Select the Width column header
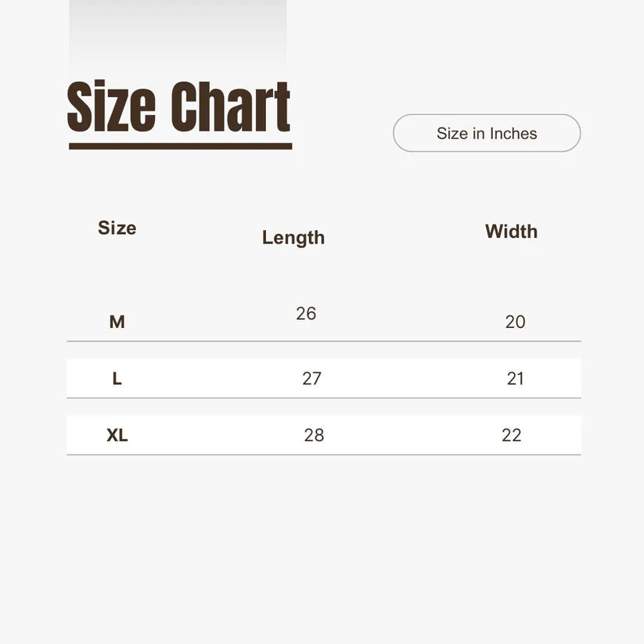Viewport: 644px width, 644px height. (511, 232)
